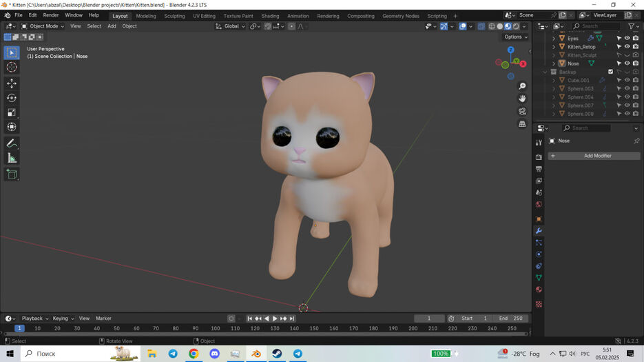Open the Render menu
The width and height of the screenshot is (644, 362).
click(51, 15)
